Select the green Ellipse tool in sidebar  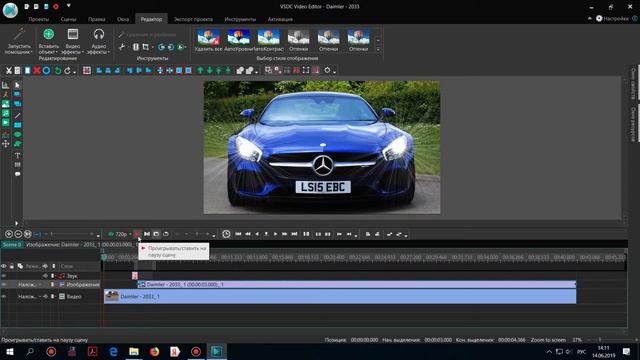(x=17, y=134)
